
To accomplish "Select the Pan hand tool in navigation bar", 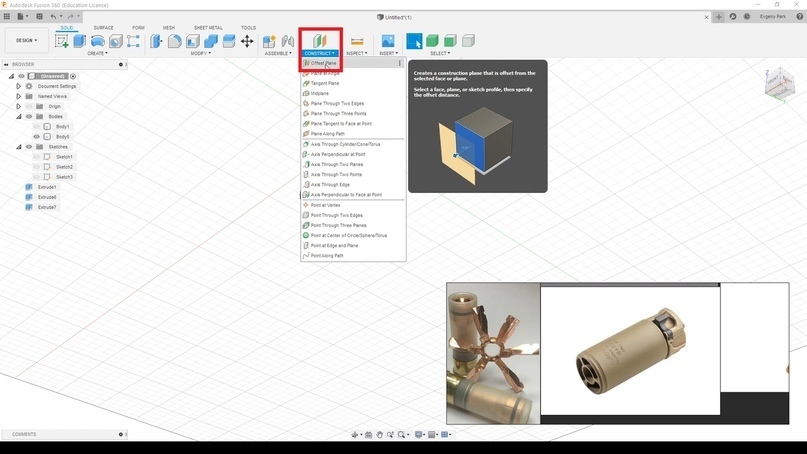I will 379,435.
